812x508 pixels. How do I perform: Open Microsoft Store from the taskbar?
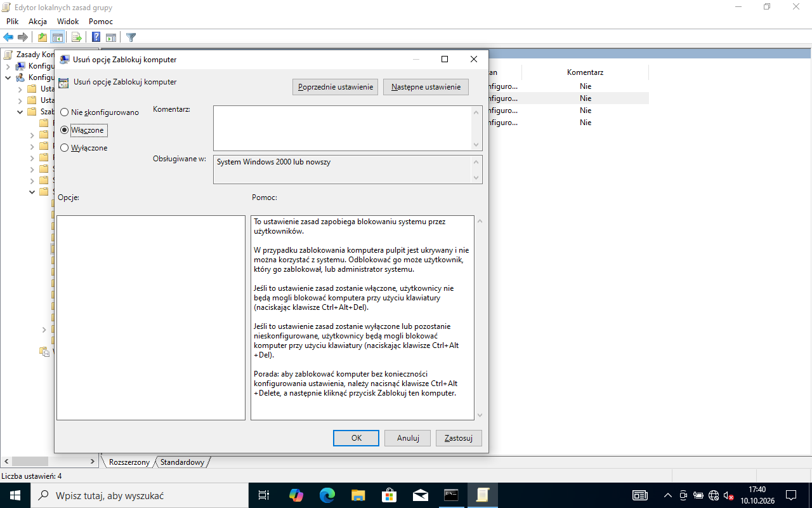click(389, 495)
